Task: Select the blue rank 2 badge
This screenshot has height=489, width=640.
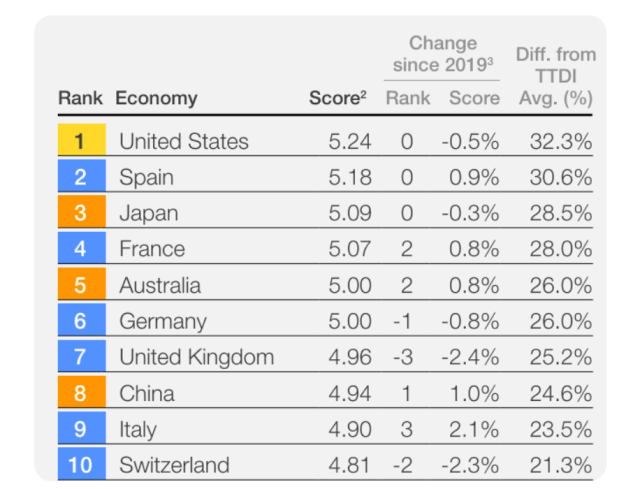Action: pos(80,177)
